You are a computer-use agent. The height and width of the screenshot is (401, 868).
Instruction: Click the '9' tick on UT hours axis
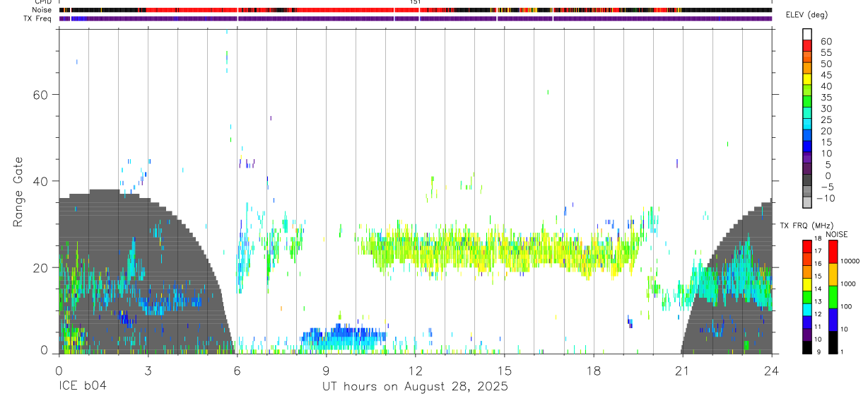[x=326, y=370]
